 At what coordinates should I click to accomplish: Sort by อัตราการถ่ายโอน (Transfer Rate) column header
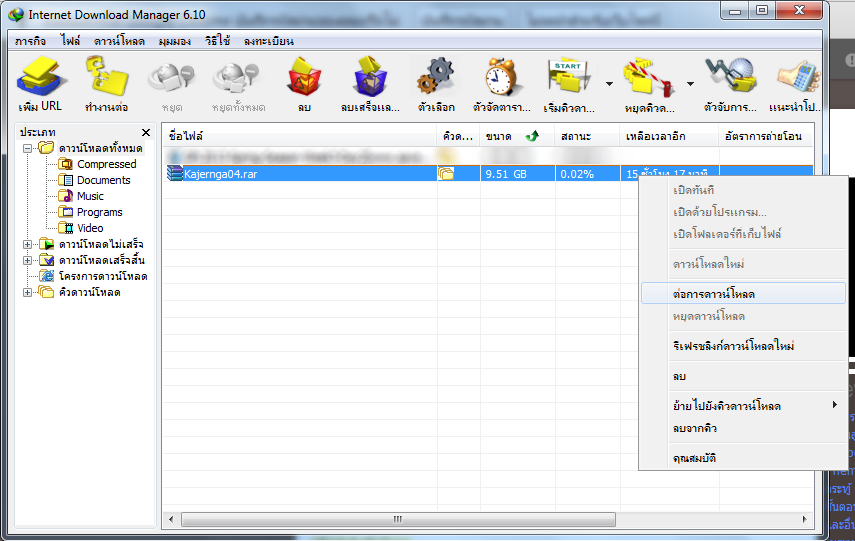(766, 136)
